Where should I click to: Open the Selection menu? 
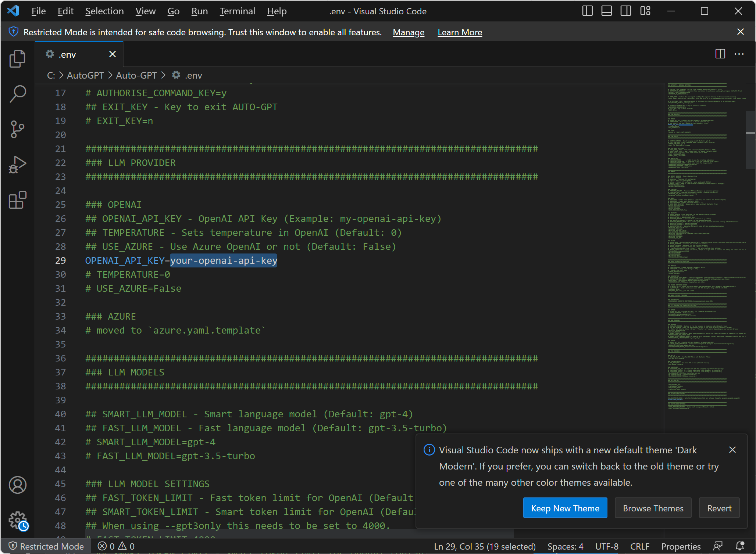[x=104, y=11]
